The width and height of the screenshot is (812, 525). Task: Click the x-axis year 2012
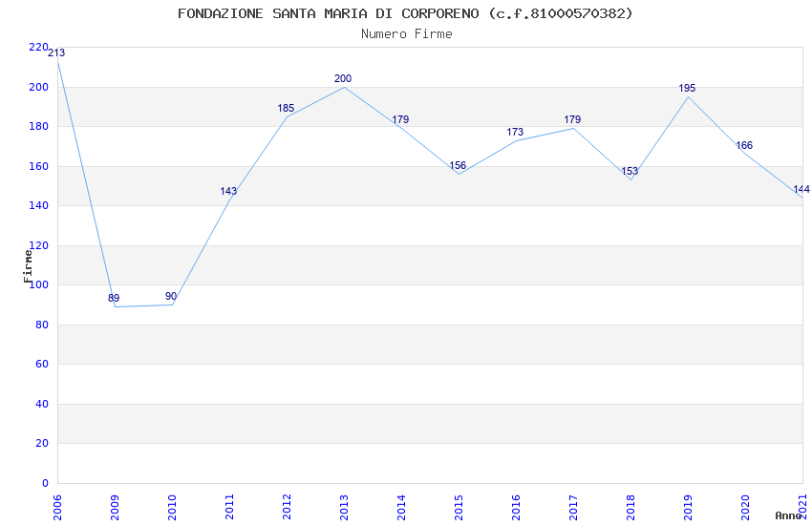287,507
